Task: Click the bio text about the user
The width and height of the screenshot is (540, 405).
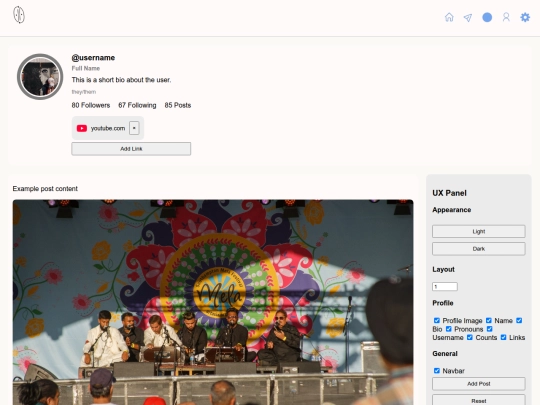Action: click(121, 80)
